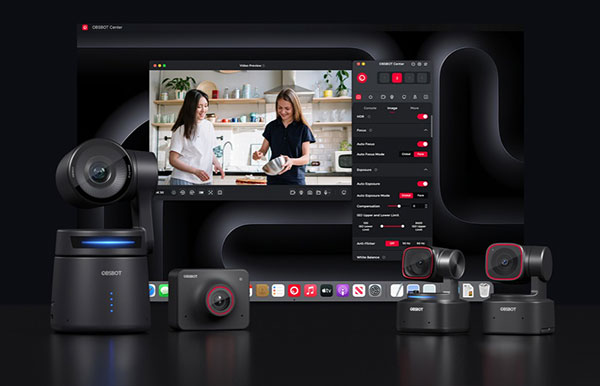
Task: Switch to the More tab
Action: [x=414, y=108]
